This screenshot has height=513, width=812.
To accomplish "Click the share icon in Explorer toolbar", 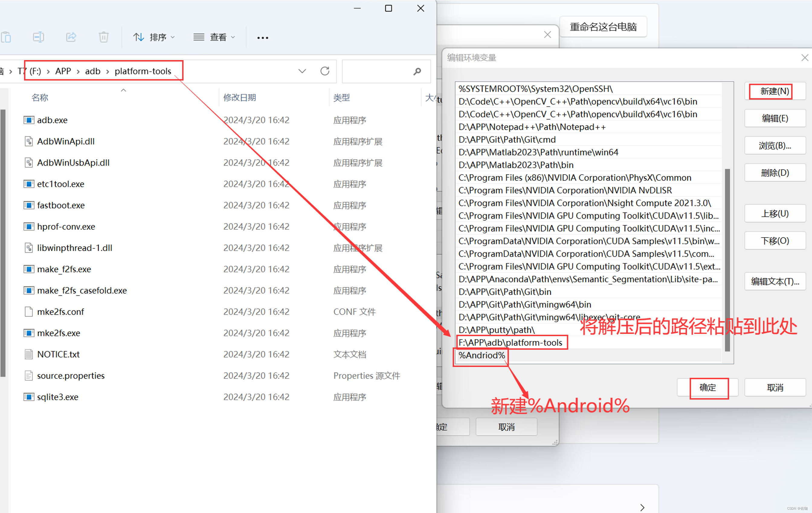I will pos(71,37).
